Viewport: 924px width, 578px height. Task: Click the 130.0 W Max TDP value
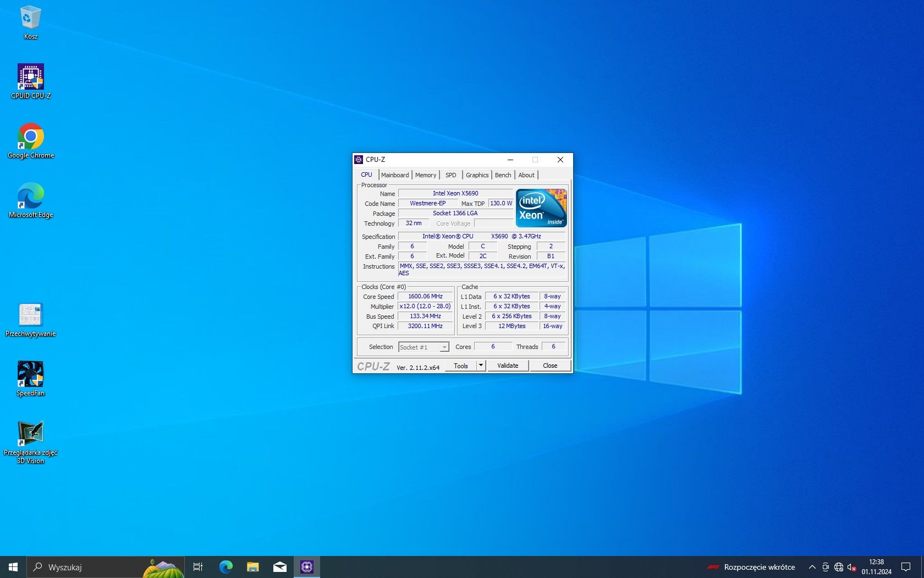pyautogui.click(x=501, y=203)
